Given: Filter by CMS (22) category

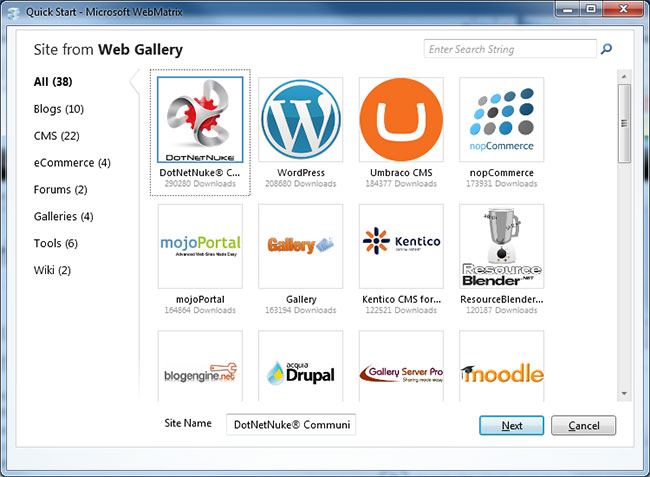Looking at the screenshot, I should click(x=57, y=136).
